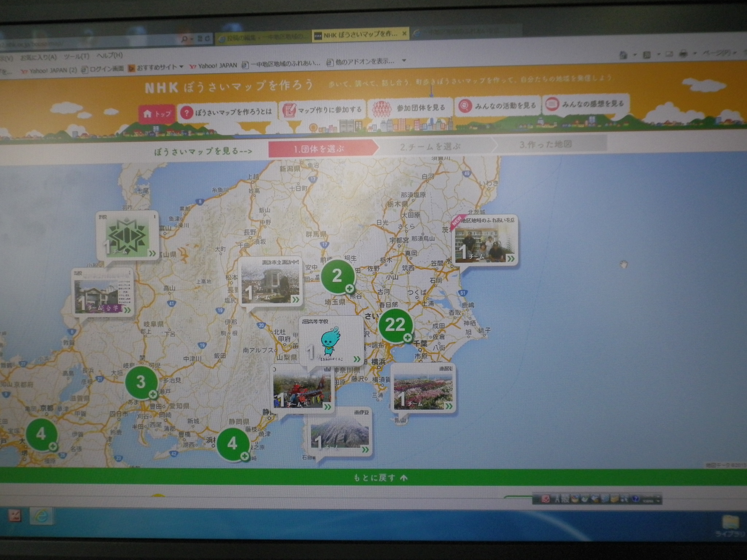Click green arrows on 諏訪中学 card
The width and height of the screenshot is (747, 560).
click(295, 299)
